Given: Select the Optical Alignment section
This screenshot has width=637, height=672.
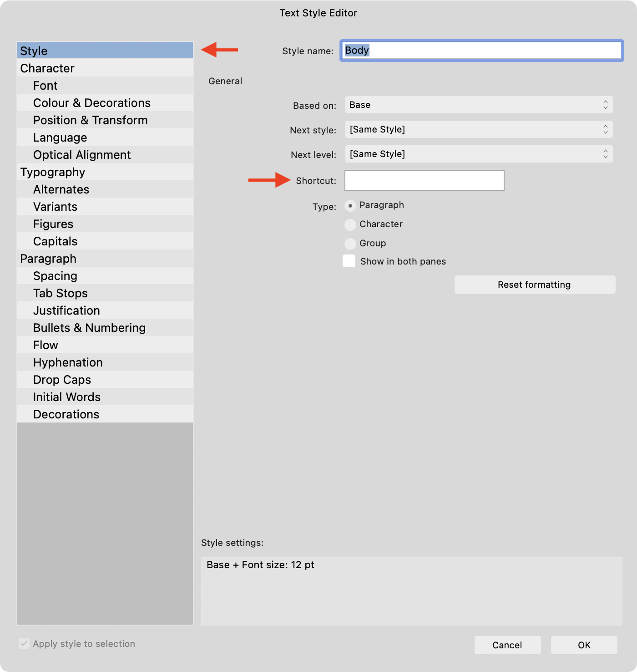Looking at the screenshot, I should pyautogui.click(x=82, y=154).
